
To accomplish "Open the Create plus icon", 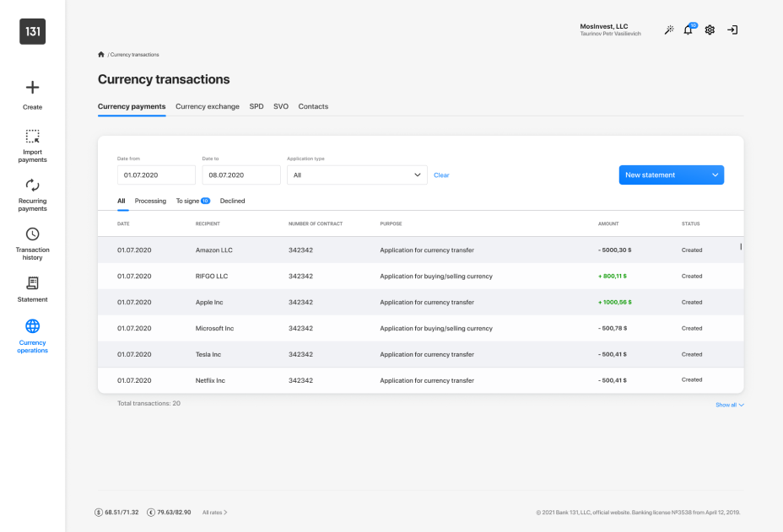I will 32,88.
